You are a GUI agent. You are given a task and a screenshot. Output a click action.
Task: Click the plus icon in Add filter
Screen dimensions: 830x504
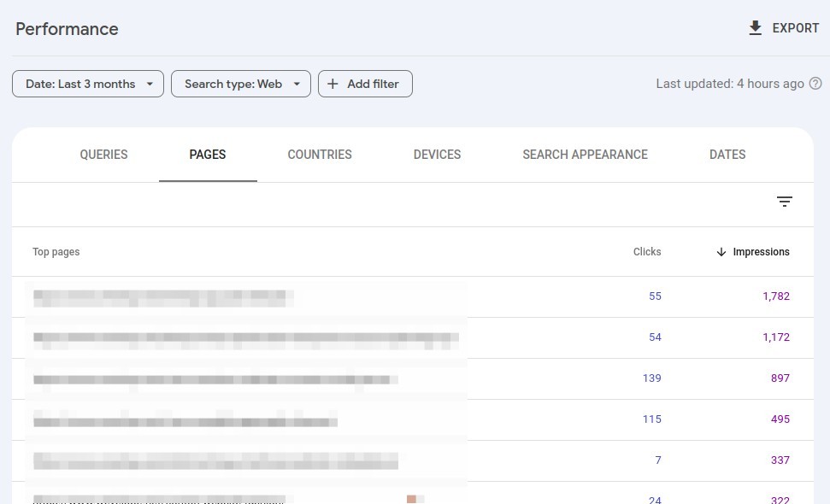pyautogui.click(x=333, y=84)
